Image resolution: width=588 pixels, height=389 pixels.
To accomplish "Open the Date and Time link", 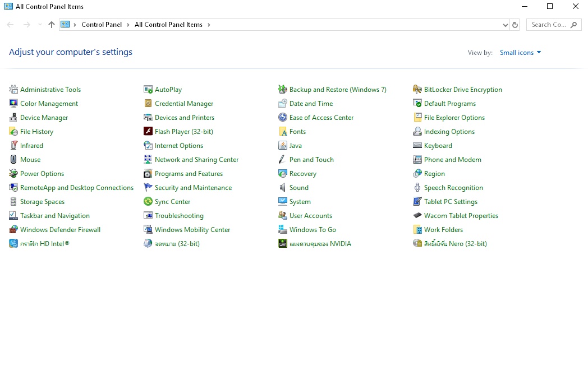I will tap(311, 104).
